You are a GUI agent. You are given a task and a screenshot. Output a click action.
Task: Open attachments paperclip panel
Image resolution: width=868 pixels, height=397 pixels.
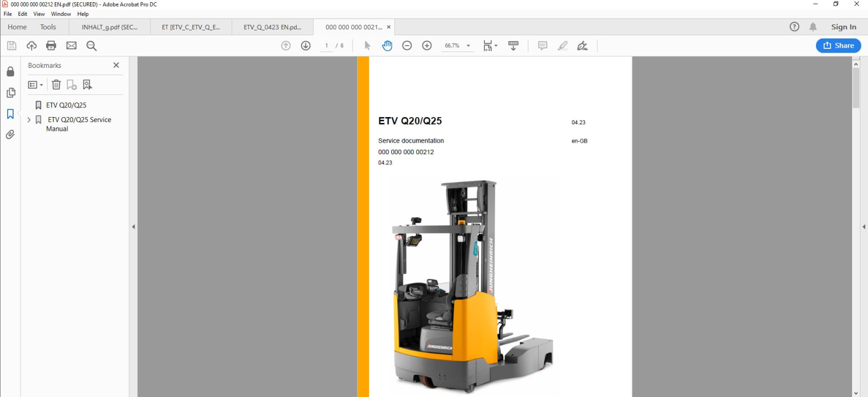point(10,135)
